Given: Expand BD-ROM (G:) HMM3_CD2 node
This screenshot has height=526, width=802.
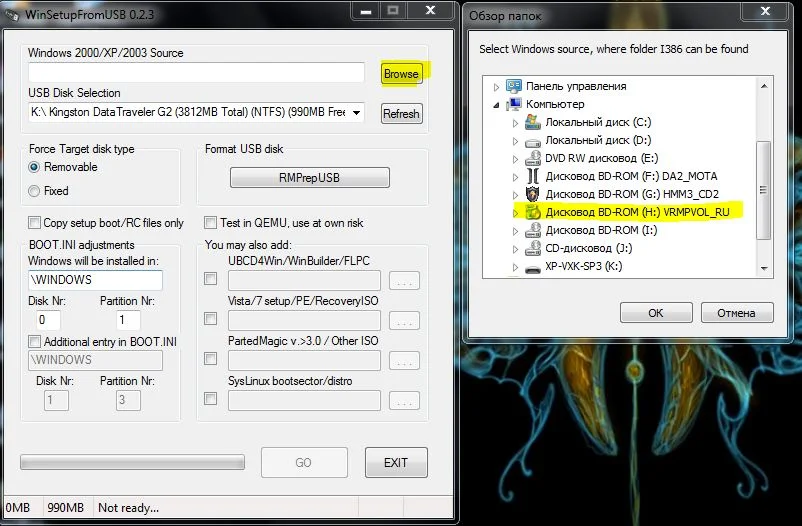Looking at the screenshot, I should [x=516, y=195].
